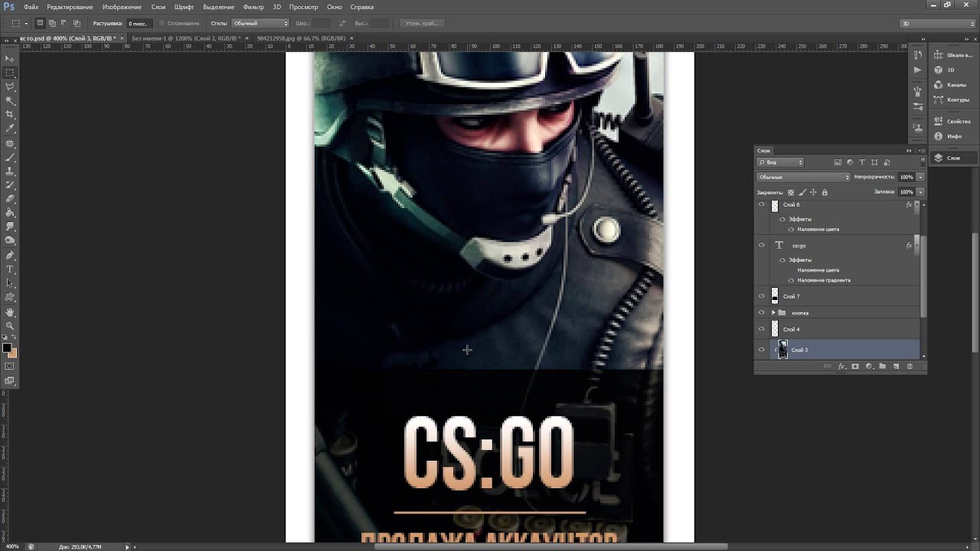Viewport: 980px width, 551px height.
Task: Switch to 904212958.jpg document tab
Action: [302, 37]
